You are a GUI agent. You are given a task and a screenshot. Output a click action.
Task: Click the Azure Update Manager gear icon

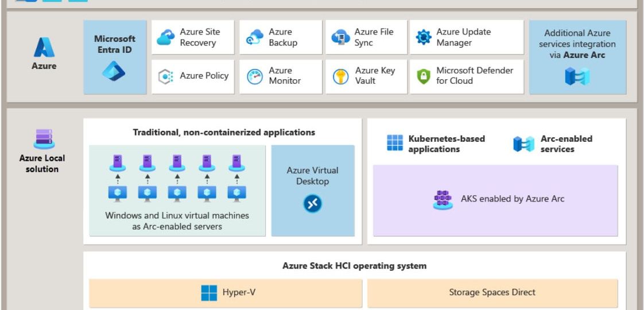(x=423, y=36)
